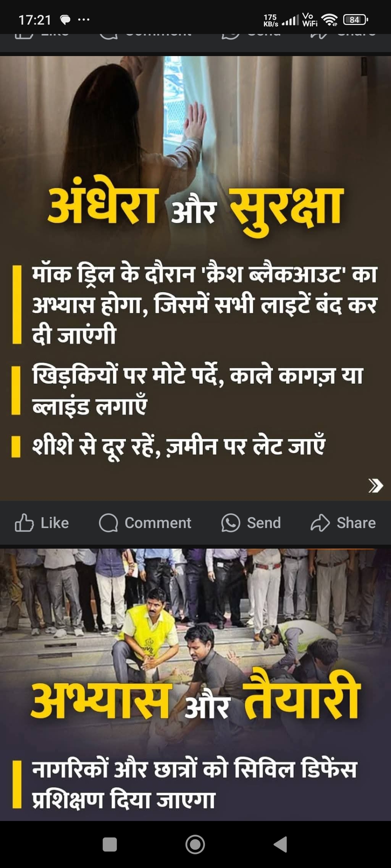Viewport: 391px width, 868px height.
Task: Tap the battery indicator showing 84
Action: point(355,20)
